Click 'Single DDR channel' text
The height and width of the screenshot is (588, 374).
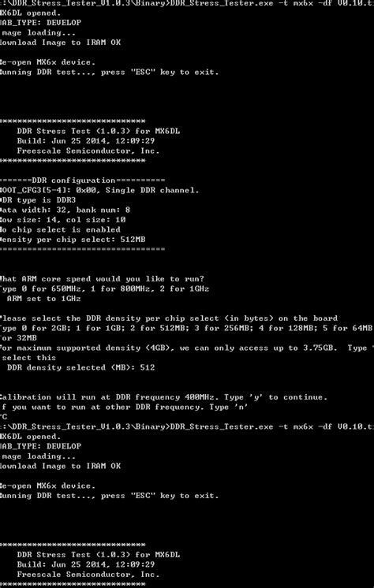tap(152, 191)
